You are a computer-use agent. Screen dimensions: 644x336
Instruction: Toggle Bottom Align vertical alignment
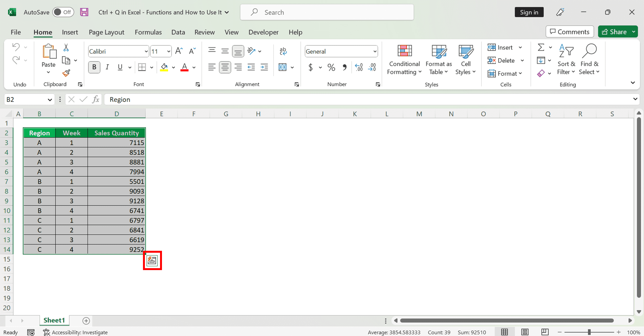point(238,51)
